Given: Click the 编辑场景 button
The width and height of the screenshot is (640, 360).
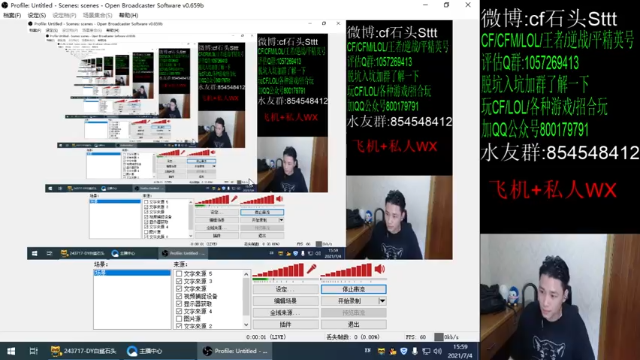Looking at the screenshot, I should tap(285, 301).
